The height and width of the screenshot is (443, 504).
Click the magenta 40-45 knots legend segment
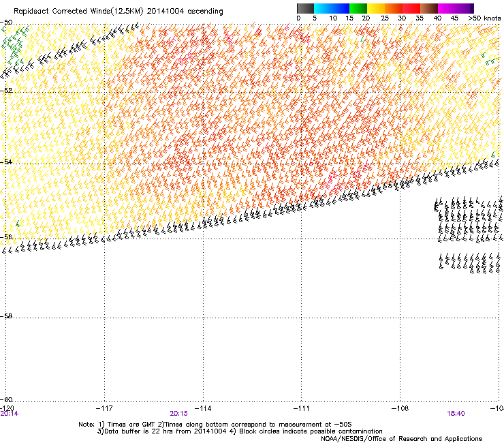point(447,8)
